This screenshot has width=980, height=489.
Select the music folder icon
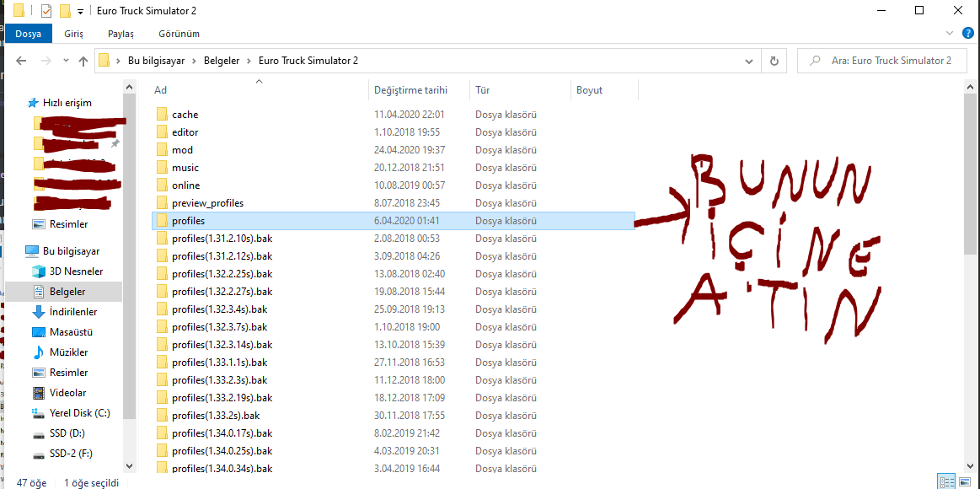coord(162,168)
